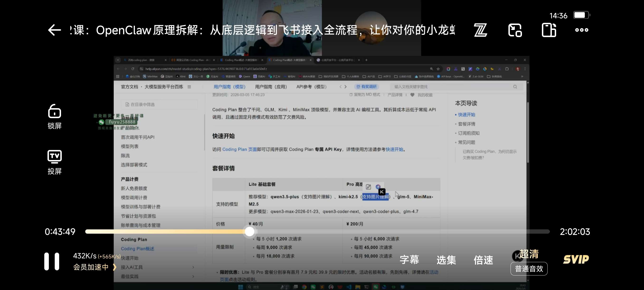Open Coding Plan概述 sidebar item

137,249
